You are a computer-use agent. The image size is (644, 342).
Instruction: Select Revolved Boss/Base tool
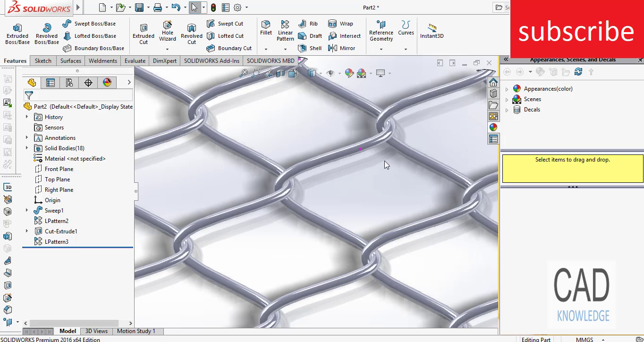coord(47,34)
